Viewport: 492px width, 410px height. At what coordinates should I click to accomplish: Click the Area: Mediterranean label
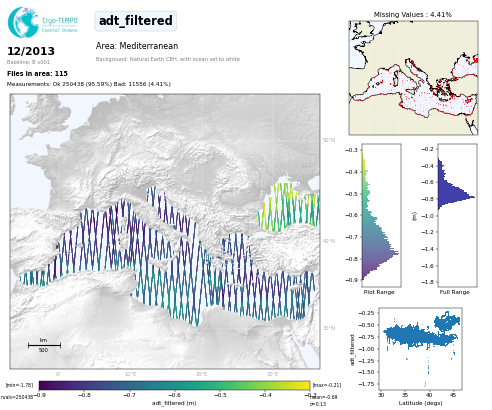click(x=137, y=46)
